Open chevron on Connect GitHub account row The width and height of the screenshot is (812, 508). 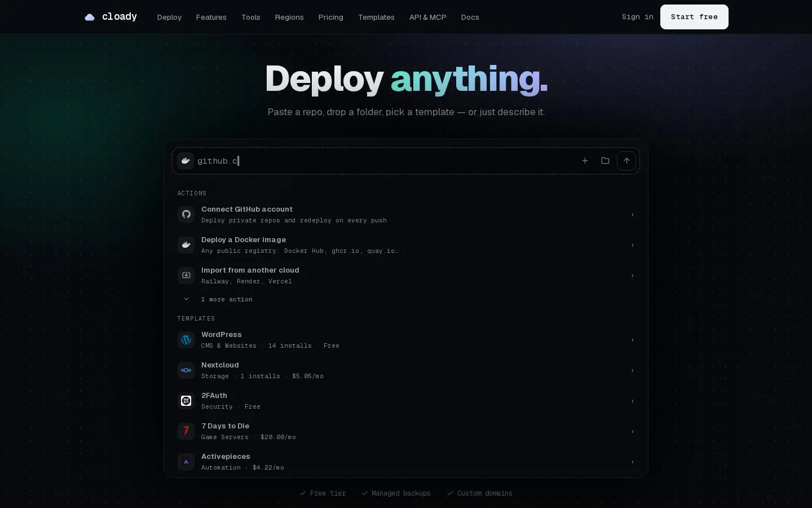pyautogui.click(x=632, y=214)
